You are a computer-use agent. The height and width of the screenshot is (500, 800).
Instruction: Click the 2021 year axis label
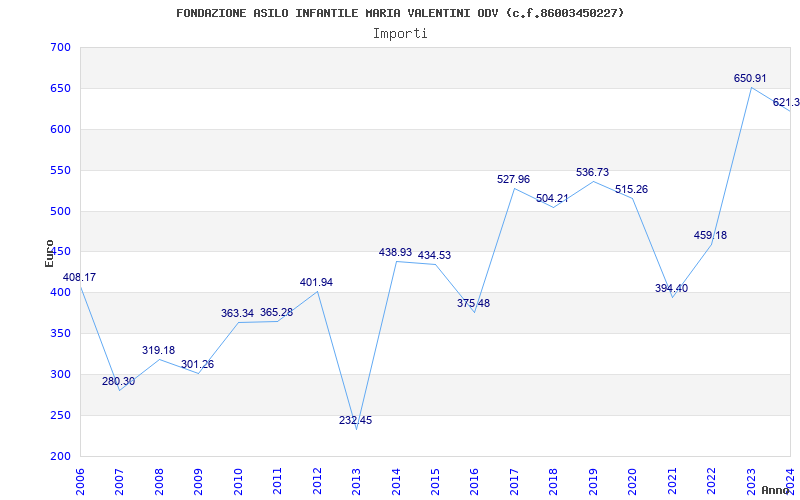672,481
